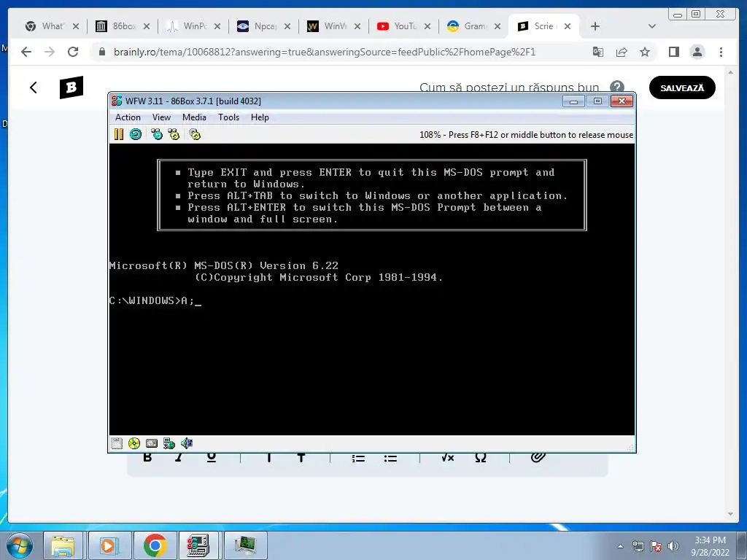Send Ctrl+Alt+Esc in 86Box toolbar
Screen dimensions: 747x560
point(174,134)
